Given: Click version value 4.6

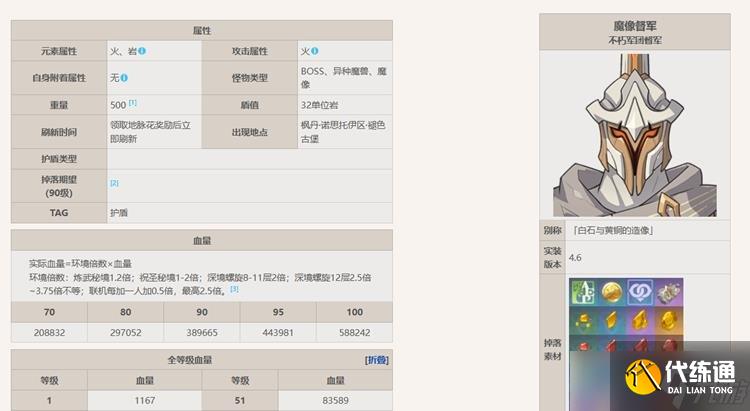Looking at the screenshot, I should tap(575, 257).
